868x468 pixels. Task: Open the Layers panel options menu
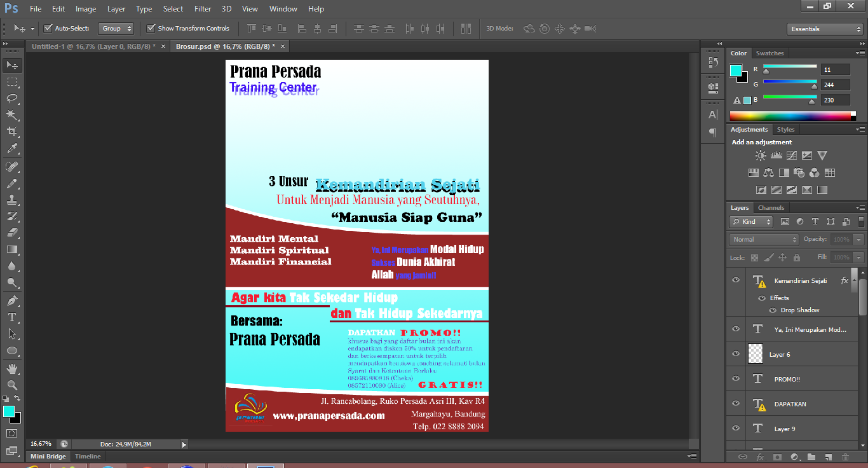tap(861, 208)
